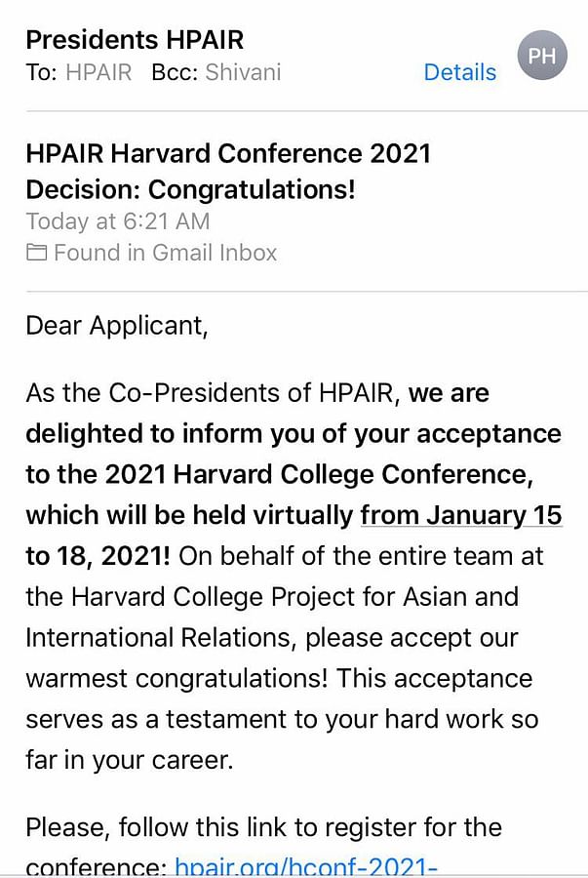Click 'Decision: Congratulations!' subject line
588x878 pixels.
(191, 190)
